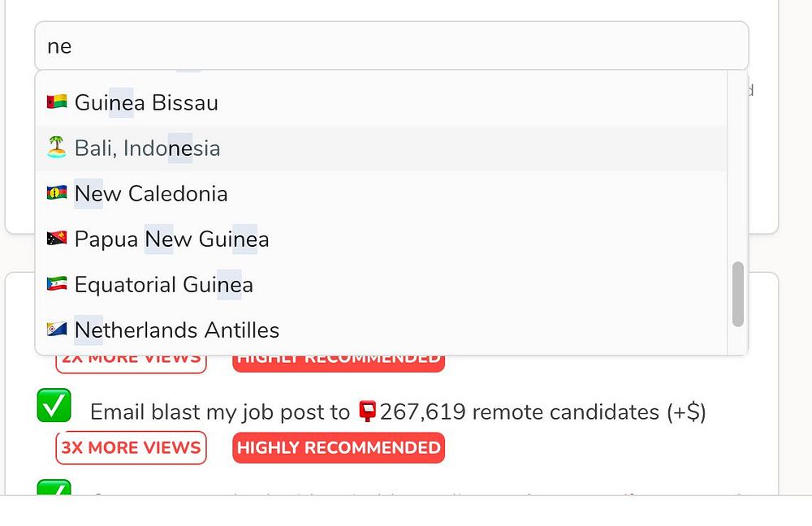
Task: Click the palm tree island icon
Action: click(57, 147)
